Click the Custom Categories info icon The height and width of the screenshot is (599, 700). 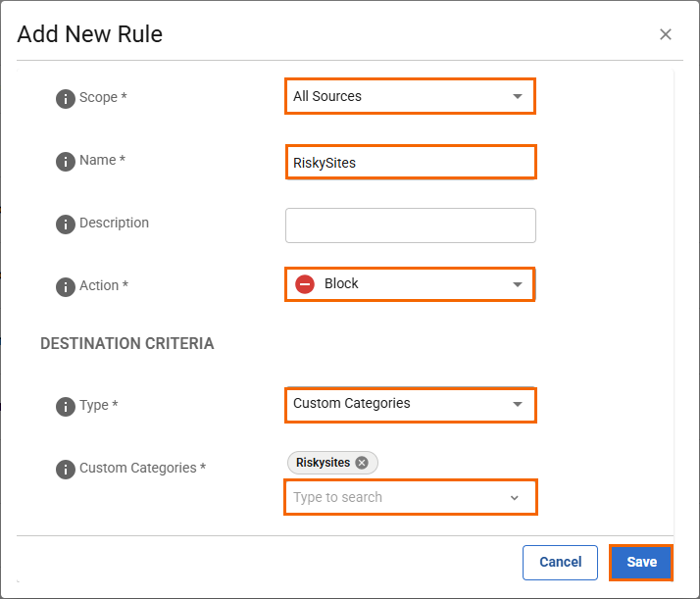[x=66, y=469]
